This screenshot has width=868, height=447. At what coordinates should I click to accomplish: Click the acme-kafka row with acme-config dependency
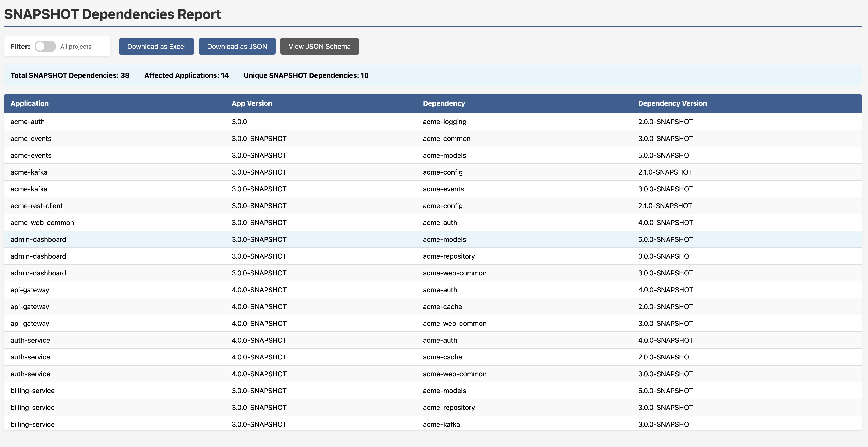[x=236, y=172]
